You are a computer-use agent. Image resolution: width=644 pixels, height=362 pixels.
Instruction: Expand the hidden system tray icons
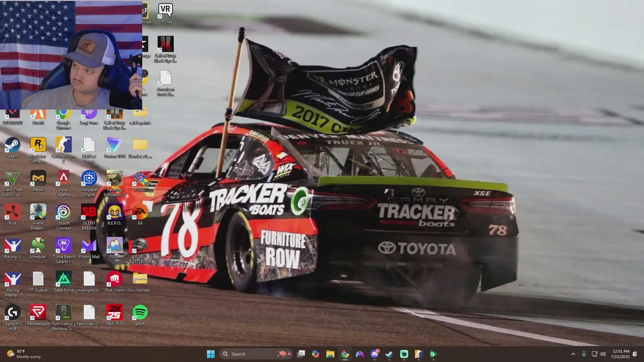[x=573, y=354]
